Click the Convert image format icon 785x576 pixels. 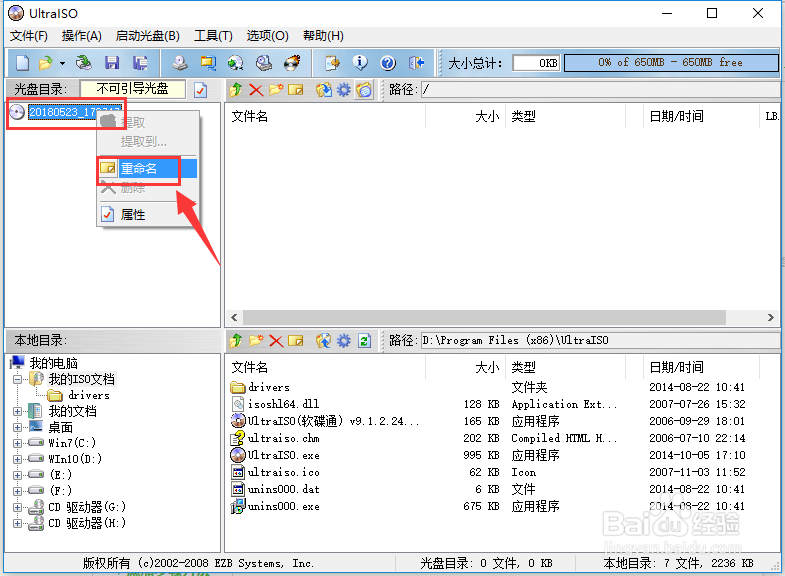click(x=235, y=63)
